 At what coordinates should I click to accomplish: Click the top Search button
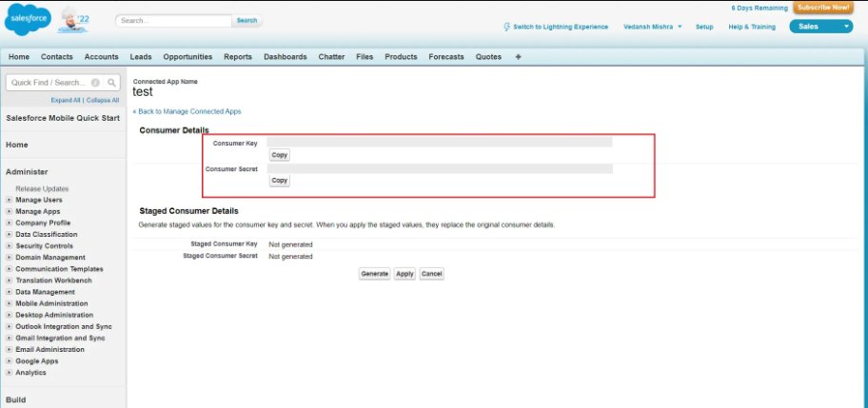(x=247, y=21)
